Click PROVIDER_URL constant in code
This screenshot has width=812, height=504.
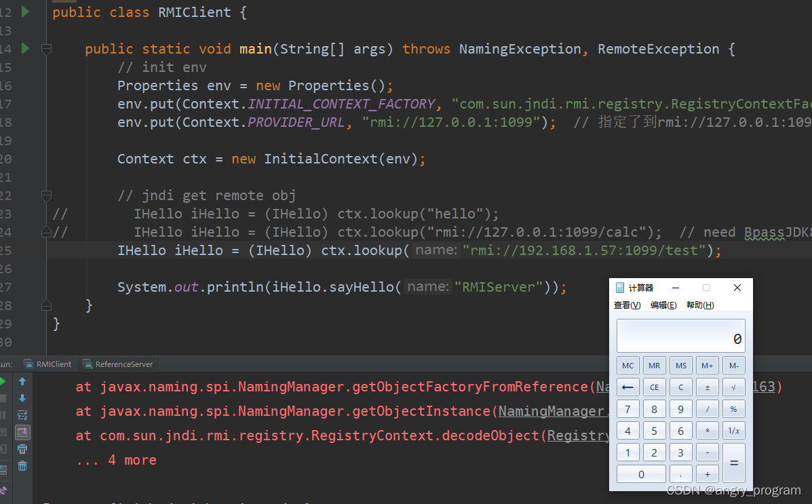point(296,122)
